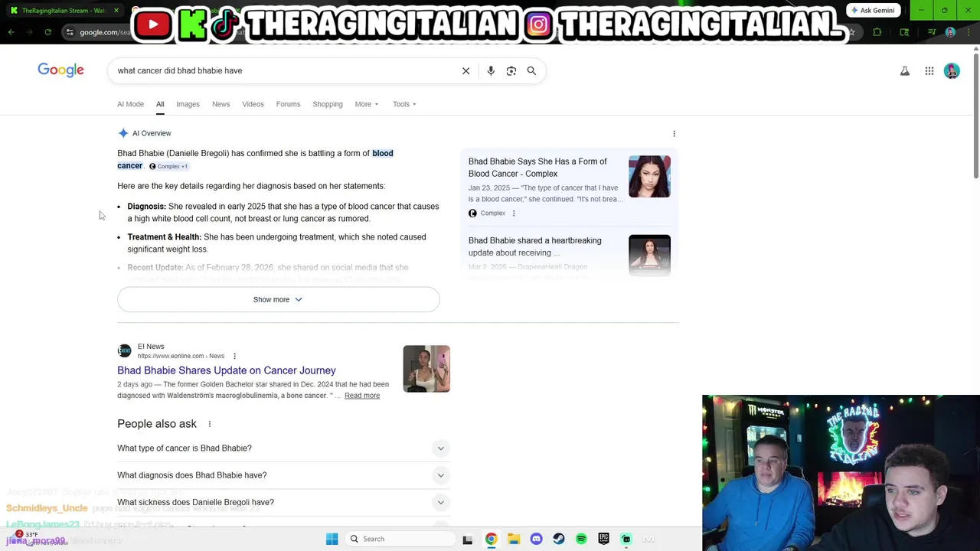Expand "What type of cancer is Bhad Bhabie?"
The height and width of the screenshot is (551, 980).
283,448
